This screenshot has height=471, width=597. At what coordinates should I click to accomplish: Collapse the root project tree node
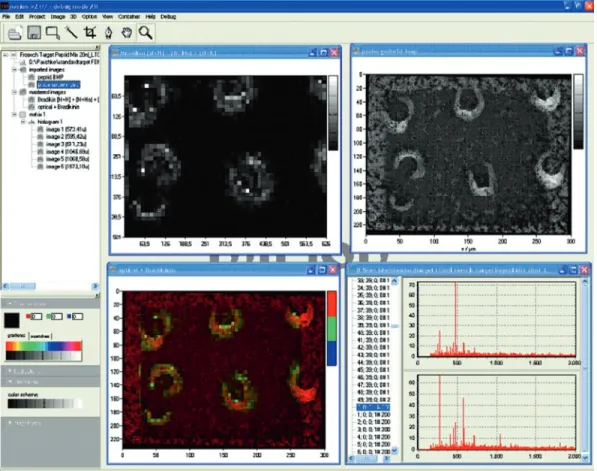(x=6, y=55)
